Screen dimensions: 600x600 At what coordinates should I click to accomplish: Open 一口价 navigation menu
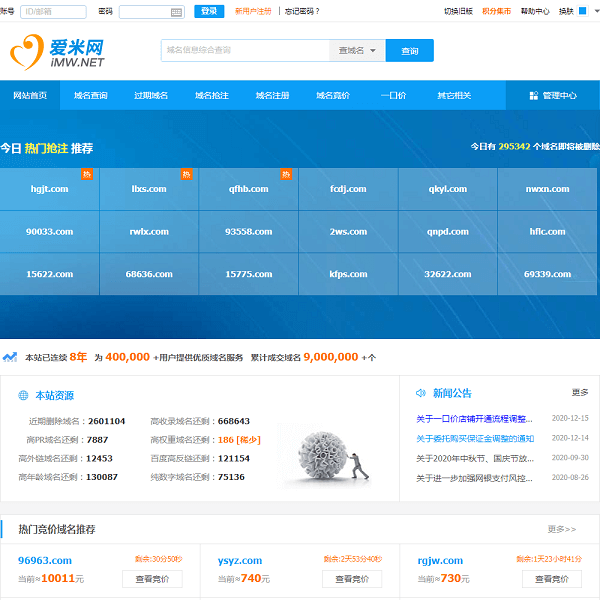pos(393,95)
